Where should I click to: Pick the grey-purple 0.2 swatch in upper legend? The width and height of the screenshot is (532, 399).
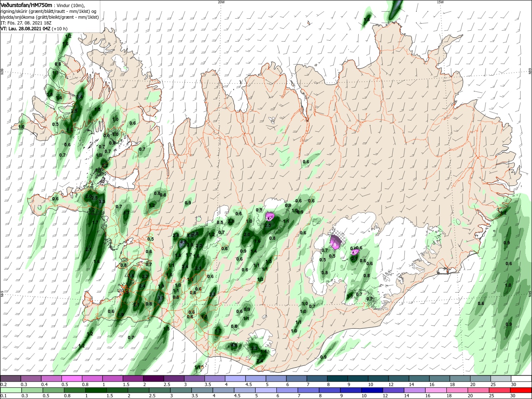click(x=11, y=379)
